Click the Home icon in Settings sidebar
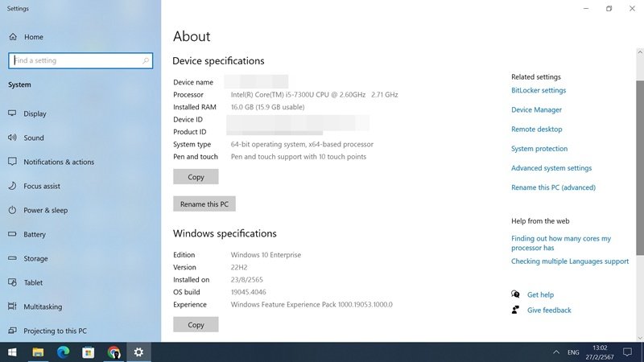Viewport: 644px width, 362px height. pyautogui.click(x=13, y=37)
